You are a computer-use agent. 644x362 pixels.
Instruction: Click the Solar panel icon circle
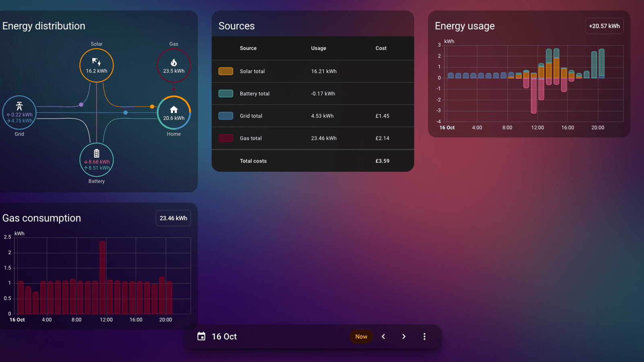(x=97, y=65)
